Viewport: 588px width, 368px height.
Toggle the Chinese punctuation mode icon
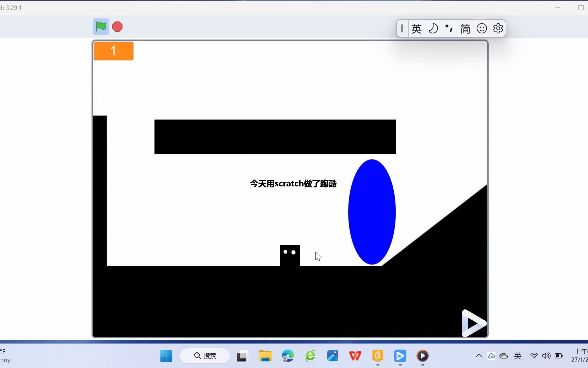pos(448,28)
